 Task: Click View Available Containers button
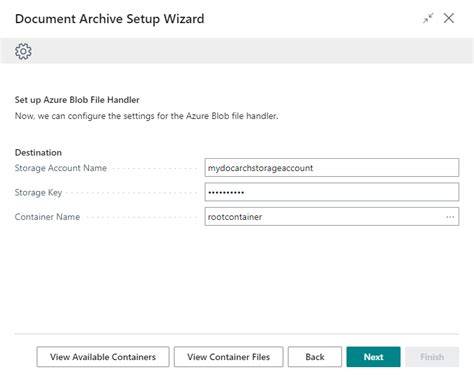click(103, 357)
